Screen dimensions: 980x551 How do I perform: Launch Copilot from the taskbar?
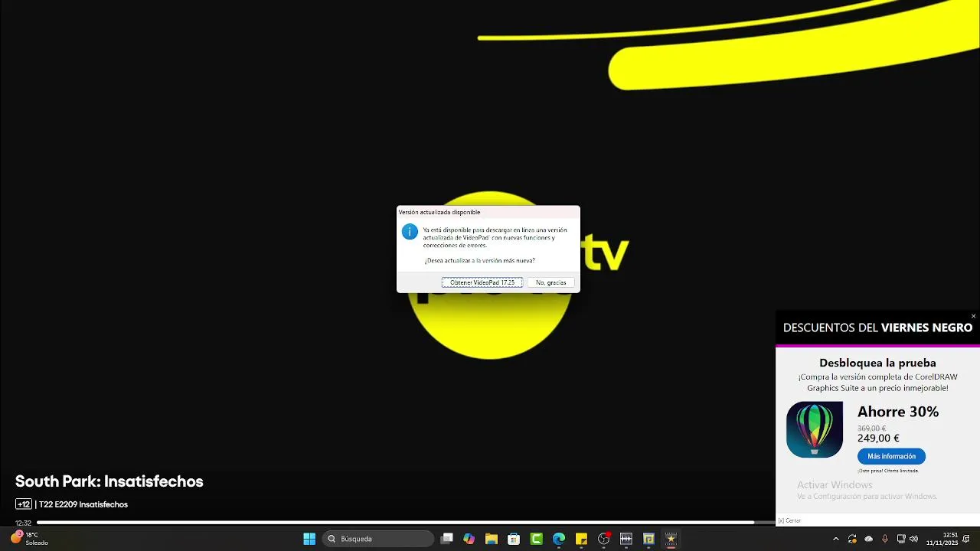tap(469, 539)
